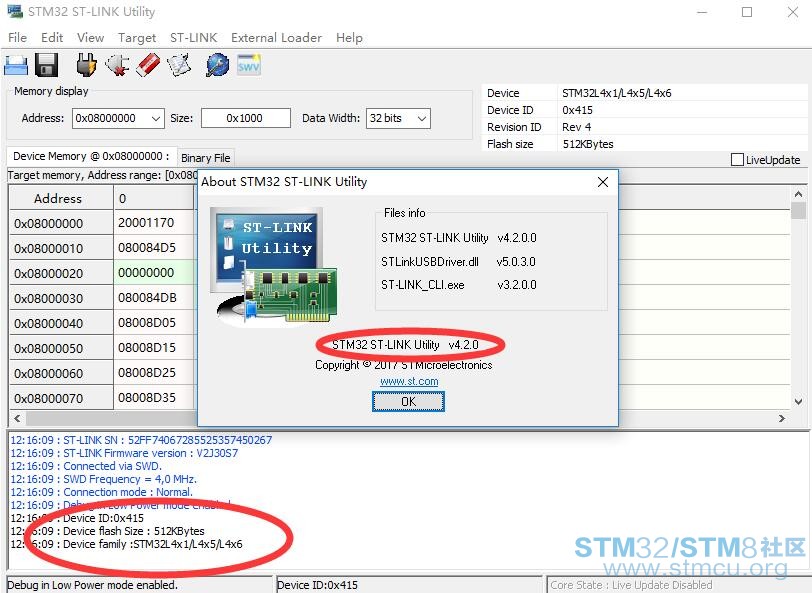Click the Save floppy disk icon
812x593 pixels.
pos(47,65)
